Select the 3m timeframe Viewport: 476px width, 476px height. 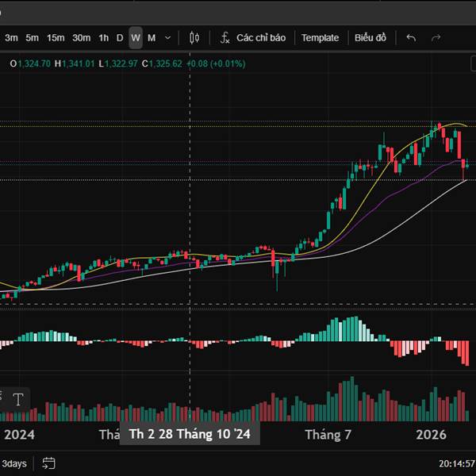[x=12, y=37]
